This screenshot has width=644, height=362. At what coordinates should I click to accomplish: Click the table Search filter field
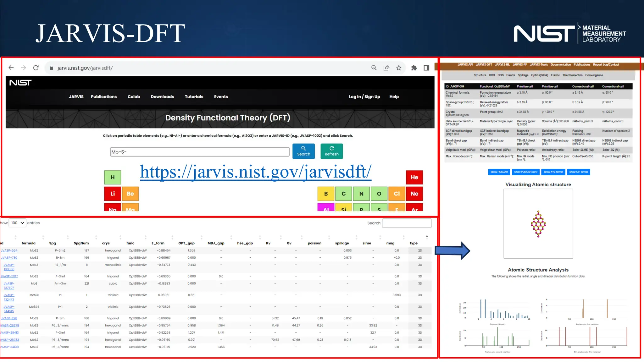407,223
